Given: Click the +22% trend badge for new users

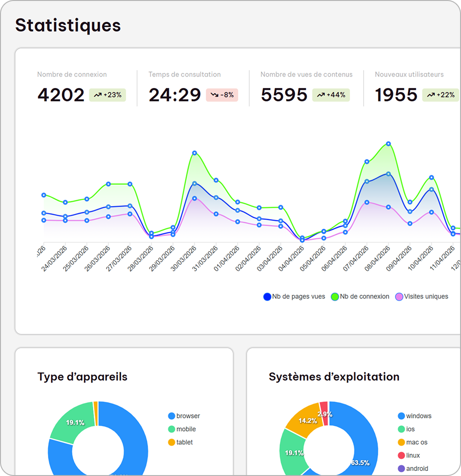Looking at the screenshot, I should point(441,95).
